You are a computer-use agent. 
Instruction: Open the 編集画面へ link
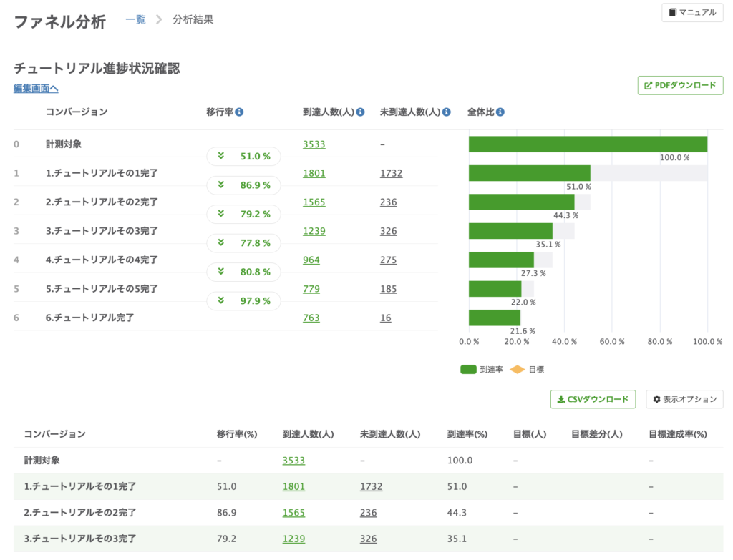(x=36, y=89)
